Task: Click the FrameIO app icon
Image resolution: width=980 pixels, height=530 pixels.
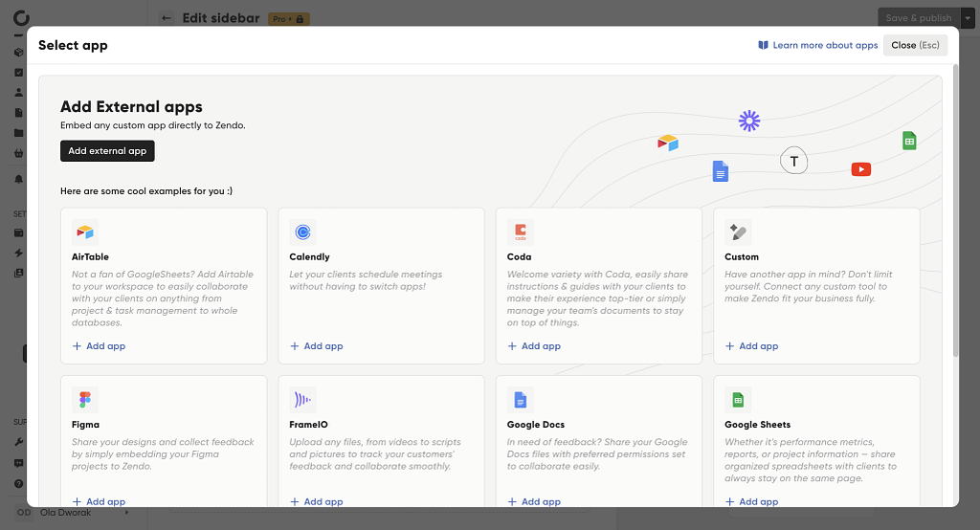Action: point(302,400)
